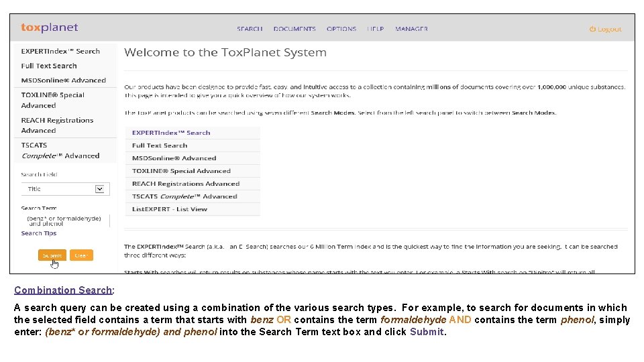This screenshot has height=362, width=644.
Task: Open the MANAGER menu
Action: point(411,29)
